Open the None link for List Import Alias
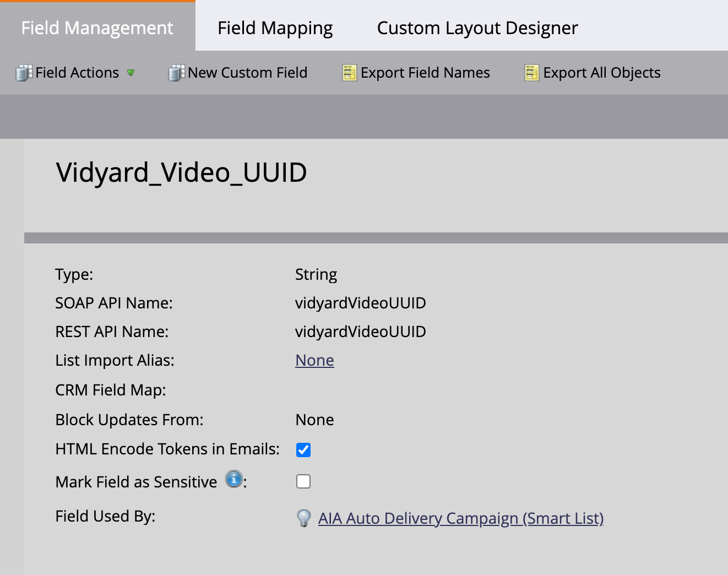The width and height of the screenshot is (728, 575). (314, 360)
